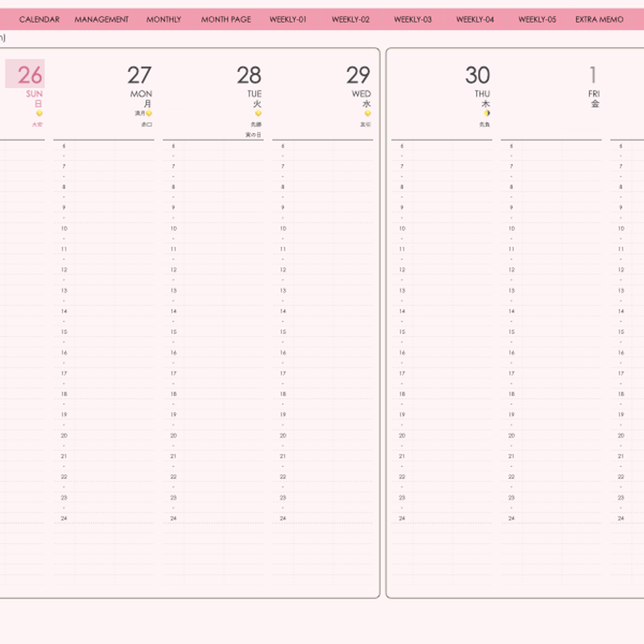Viewport: 644px width, 644px height.
Task: Click the 満月 label on Monday 27
Action: point(140,113)
